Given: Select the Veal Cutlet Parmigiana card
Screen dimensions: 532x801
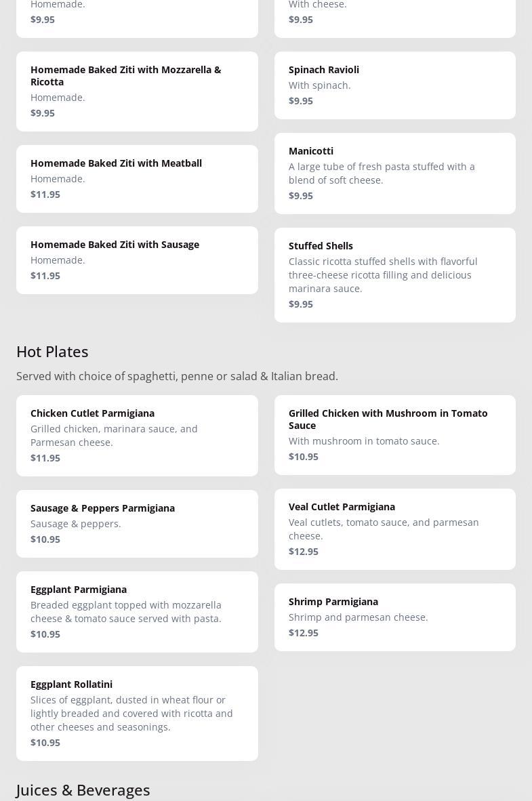Looking at the screenshot, I should [x=394, y=529].
